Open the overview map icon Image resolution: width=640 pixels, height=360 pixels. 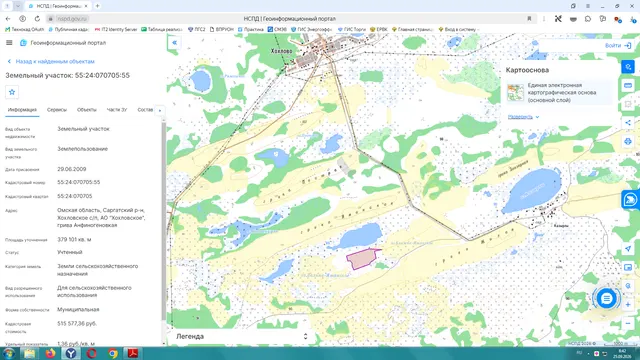(x=628, y=267)
